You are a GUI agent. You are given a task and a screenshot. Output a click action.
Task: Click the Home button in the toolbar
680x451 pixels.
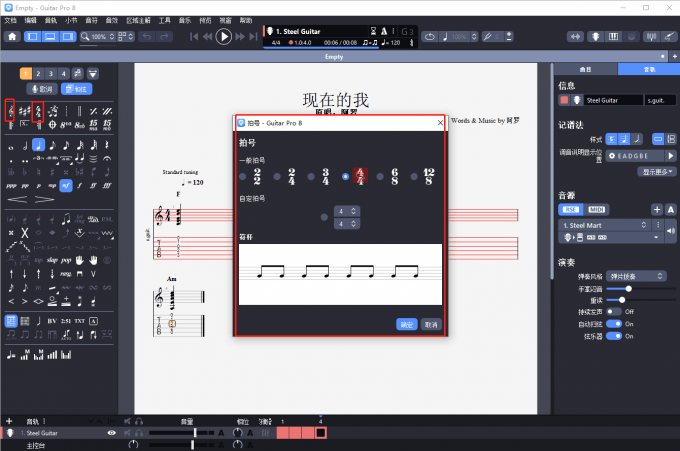(12, 36)
